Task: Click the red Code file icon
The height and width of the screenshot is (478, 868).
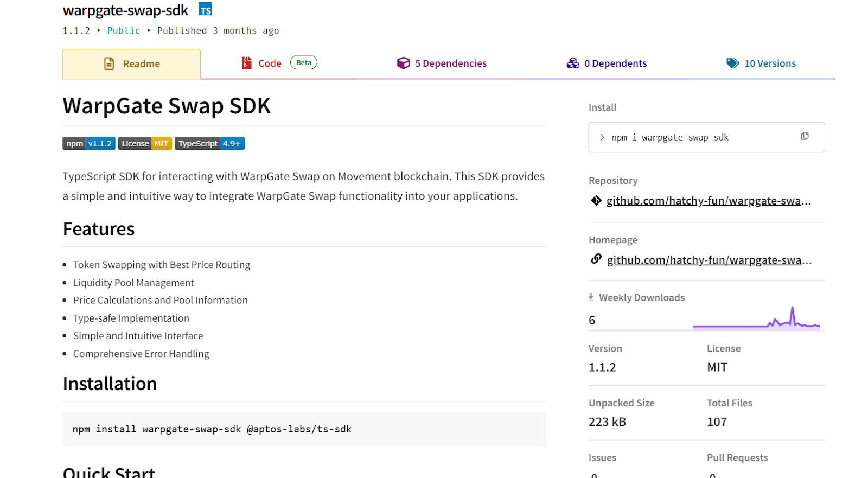Action: (x=246, y=63)
